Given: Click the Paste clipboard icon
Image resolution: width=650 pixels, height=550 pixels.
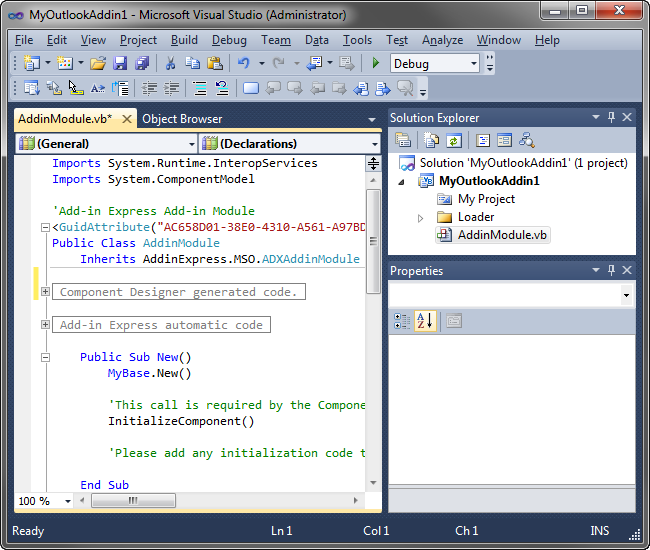Looking at the screenshot, I should tap(215, 63).
